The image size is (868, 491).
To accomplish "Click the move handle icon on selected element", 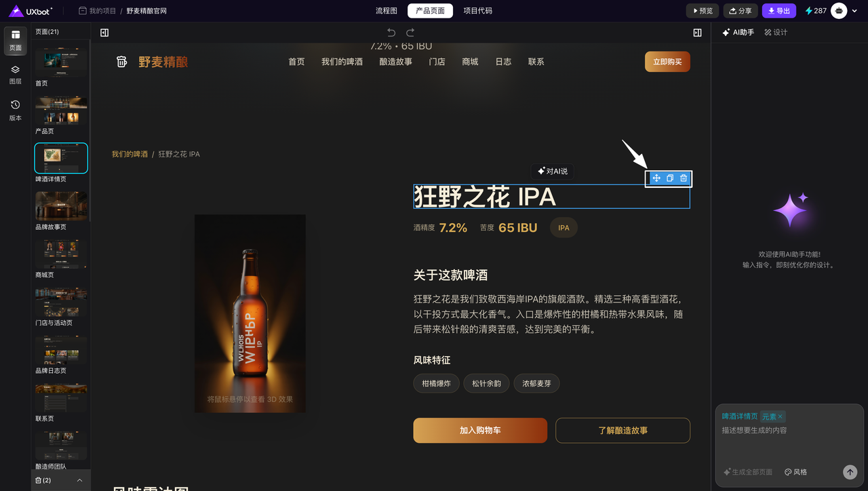I will click(x=656, y=178).
